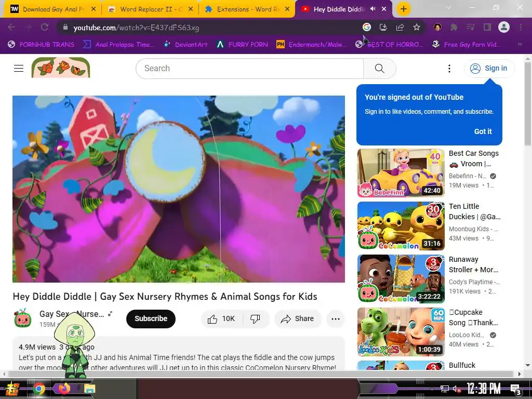
Task: Open the YouTube guide hamburger menu
Action: tap(19, 68)
